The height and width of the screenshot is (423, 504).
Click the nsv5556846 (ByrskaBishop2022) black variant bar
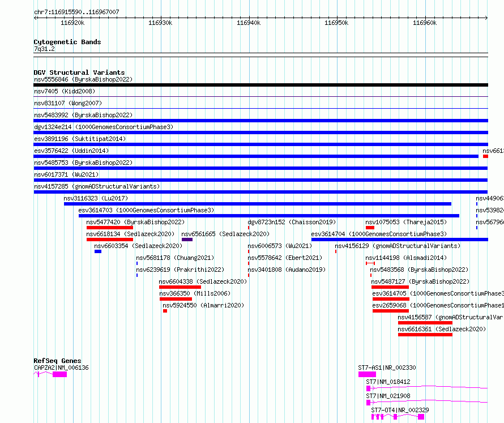260,85
